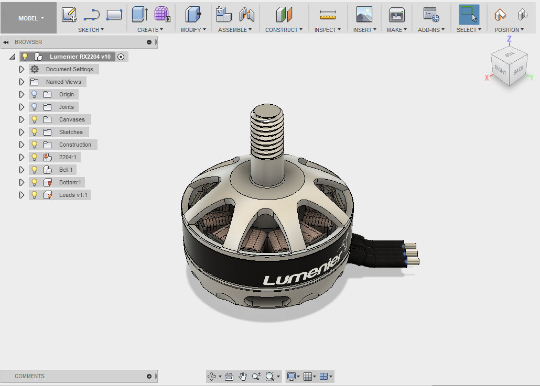
Task: Select the Named Views item in browser
Action: click(x=63, y=82)
